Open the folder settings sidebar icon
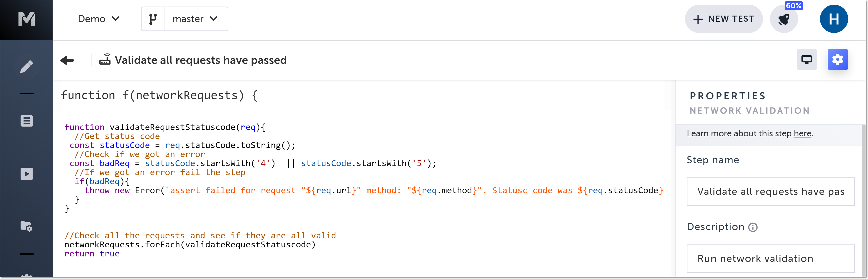Image resolution: width=868 pixels, height=279 pixels. [x=26, y=226]
